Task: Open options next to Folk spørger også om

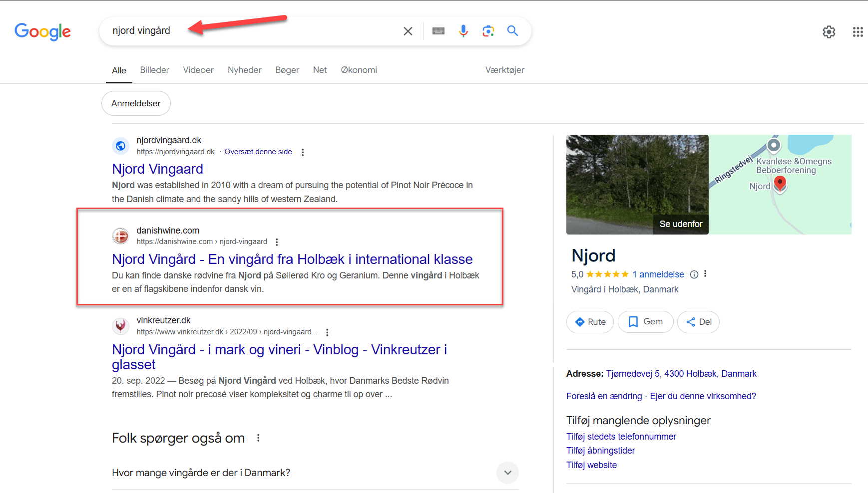Action: pyautogui.click(x=258, y=438)
